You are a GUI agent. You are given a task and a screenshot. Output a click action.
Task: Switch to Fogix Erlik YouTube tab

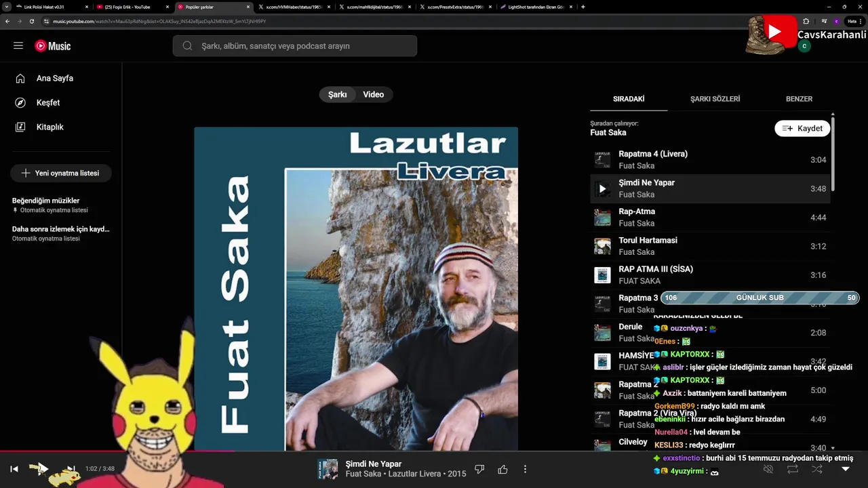[x=132, y=7]
